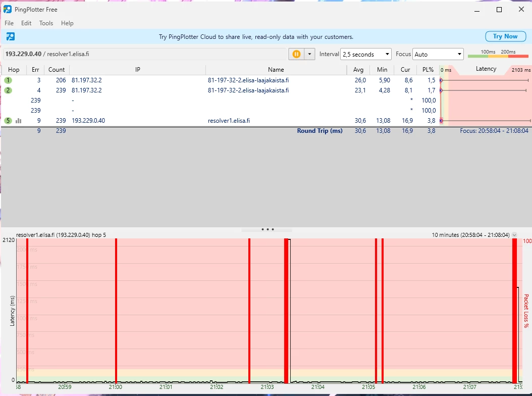This screenshot has width=532, height=396.
Task: Open the arrow menu beside the pause button
Action: click(x=309, y=54)
